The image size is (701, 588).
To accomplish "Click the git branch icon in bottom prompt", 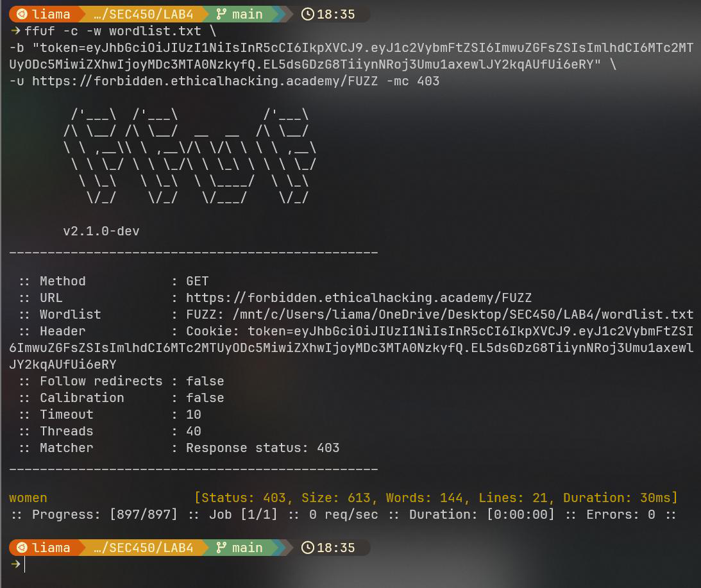I will click(221, 548).
